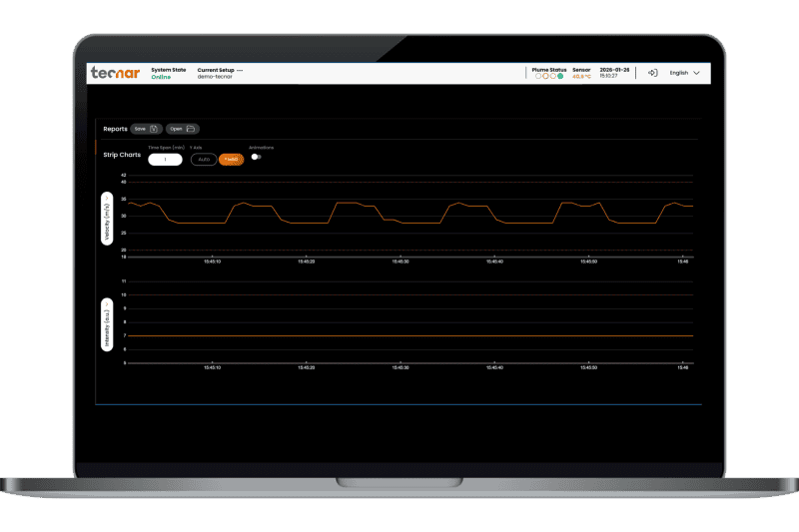This screenshot has width=799, height=532.
Task: Select the Reports section heading
Action: pyautogui.click(x=115, y=129)
